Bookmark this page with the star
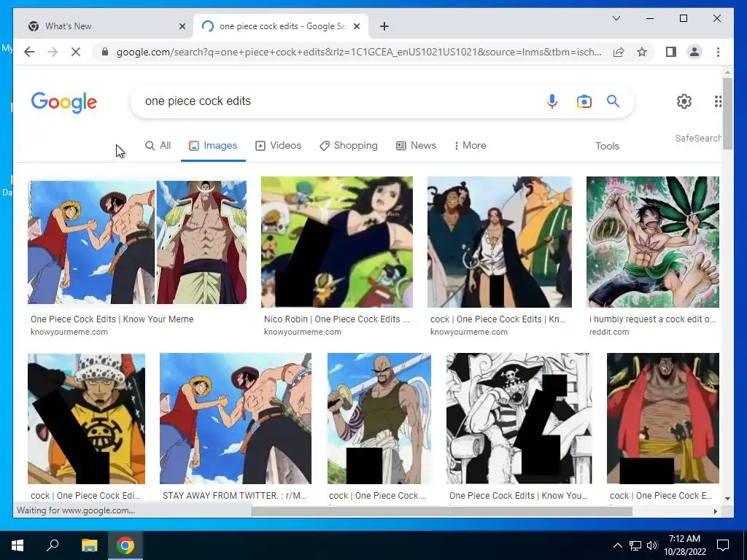The width and height of the screenshot is (747, 560). 642,52
